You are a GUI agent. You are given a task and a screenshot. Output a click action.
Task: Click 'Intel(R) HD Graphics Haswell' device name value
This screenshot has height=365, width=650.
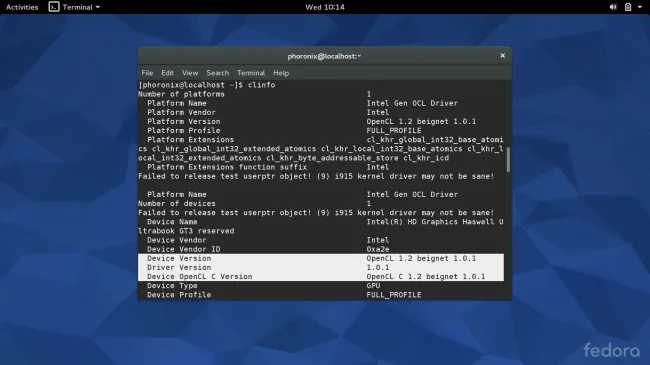435,222
